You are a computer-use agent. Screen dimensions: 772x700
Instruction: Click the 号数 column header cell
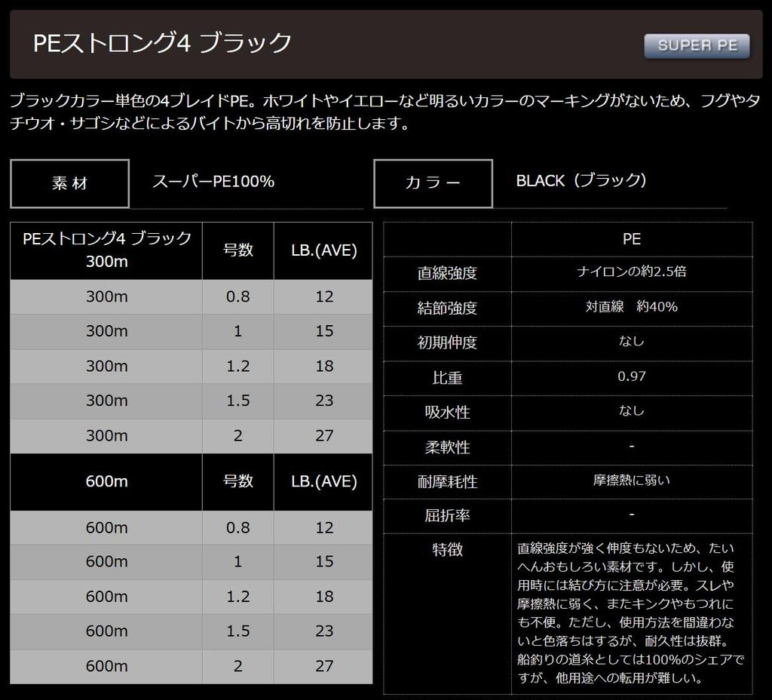[237, 251]
